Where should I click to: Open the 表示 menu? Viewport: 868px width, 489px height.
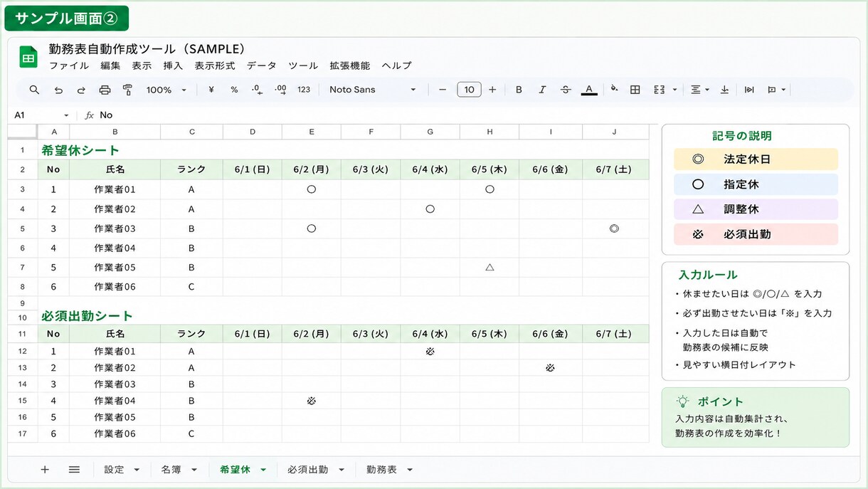(142, 65)
